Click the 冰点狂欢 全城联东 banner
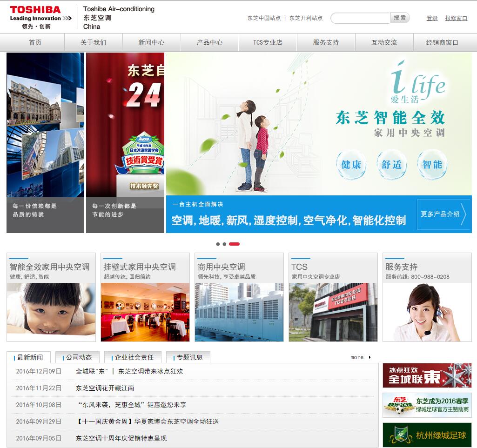The width and height of the screenshot is (477, 448). [427, 375]
